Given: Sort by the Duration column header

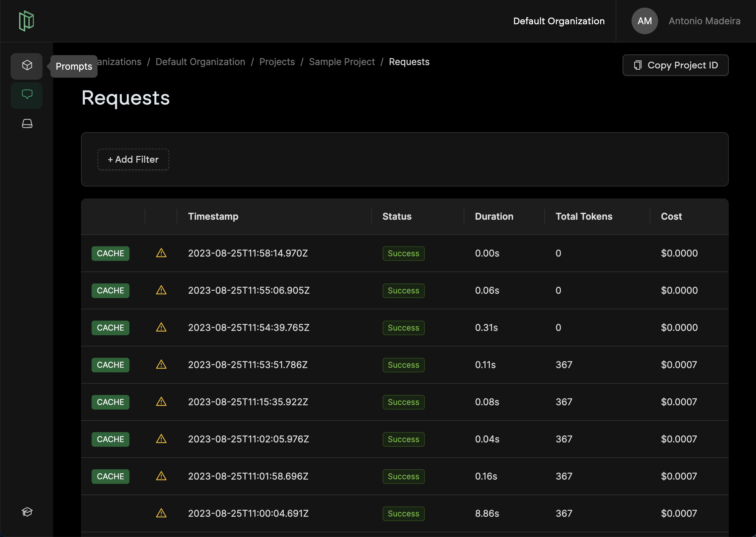Looking at the screenshot, I should click(x=494, y=216).
